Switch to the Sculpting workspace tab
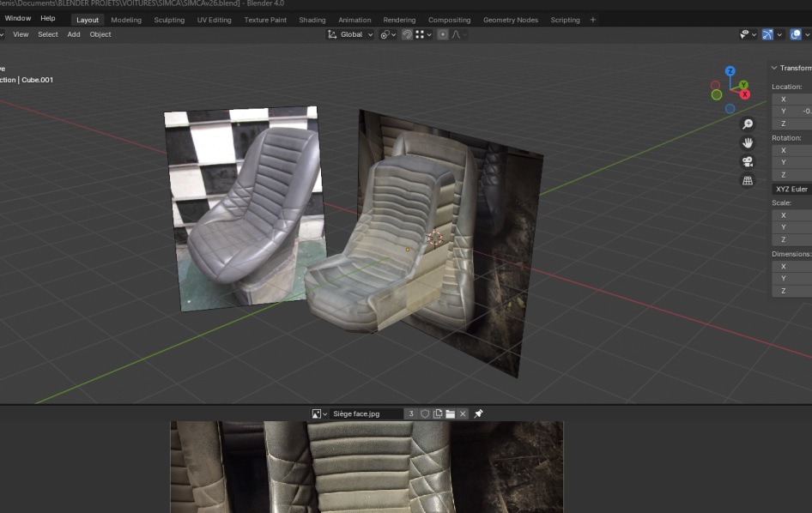This screenshot has height=513, width=812. point(169,20)
